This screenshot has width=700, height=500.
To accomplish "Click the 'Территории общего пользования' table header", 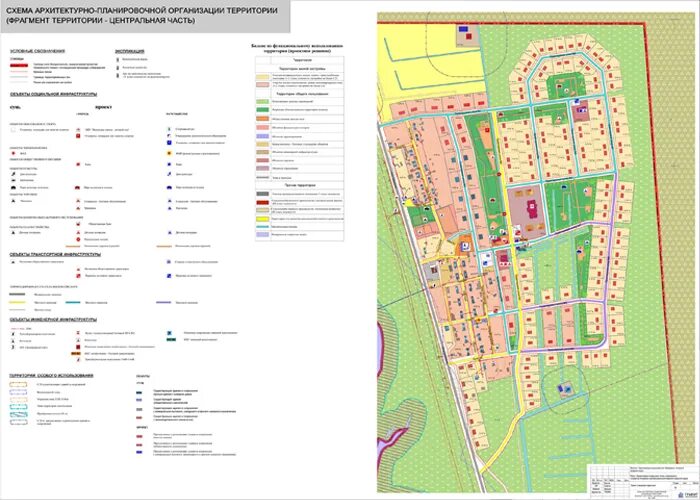I will [302, 94].
